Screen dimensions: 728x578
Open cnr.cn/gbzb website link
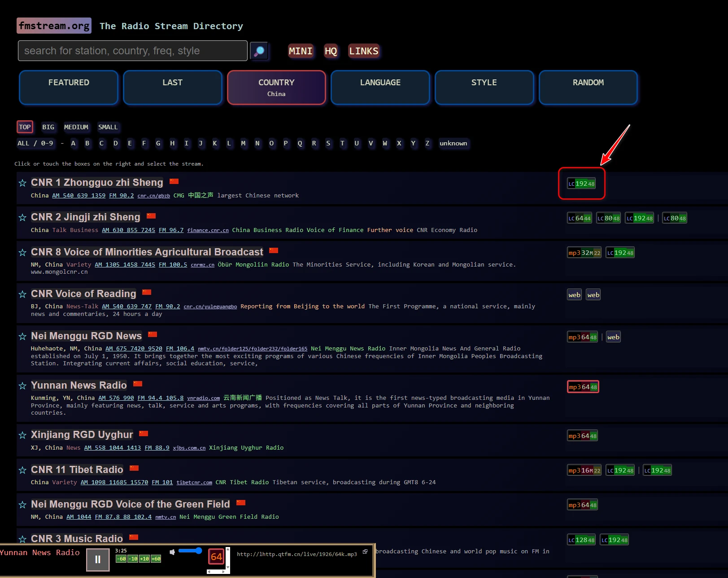pos(153,196)
